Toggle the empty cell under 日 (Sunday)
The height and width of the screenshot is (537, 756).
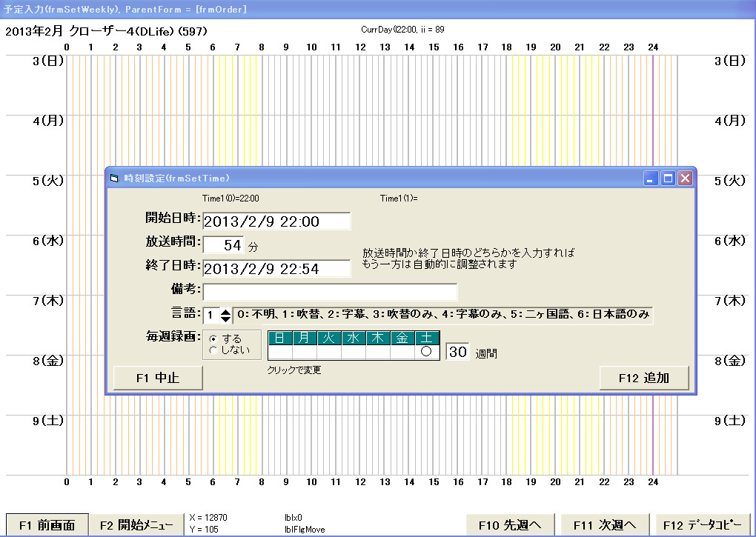pos(279,353)
